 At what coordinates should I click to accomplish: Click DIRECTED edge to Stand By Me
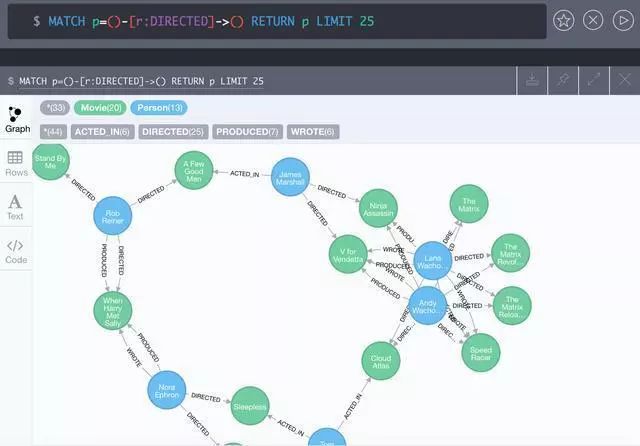point(83,189)
